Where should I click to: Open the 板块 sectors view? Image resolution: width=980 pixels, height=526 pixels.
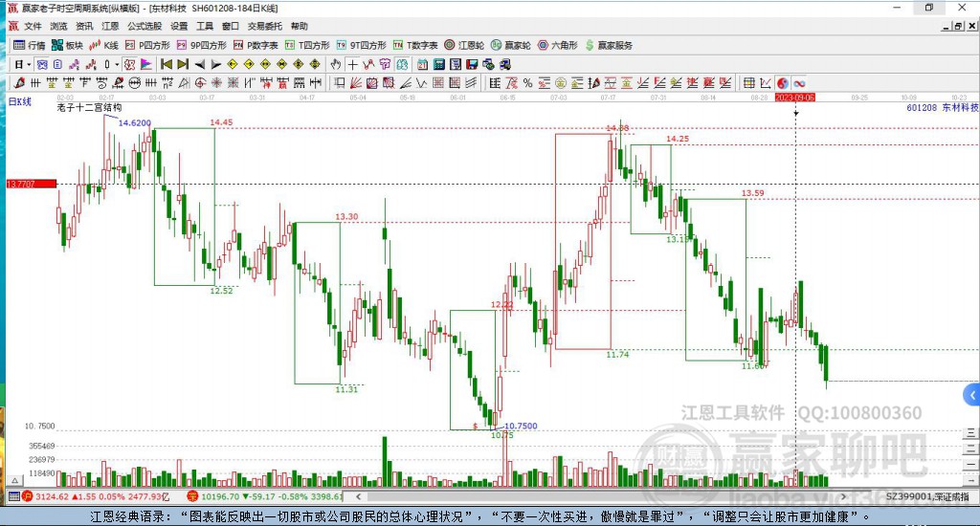pyautogui.click(x=67, y=45)
